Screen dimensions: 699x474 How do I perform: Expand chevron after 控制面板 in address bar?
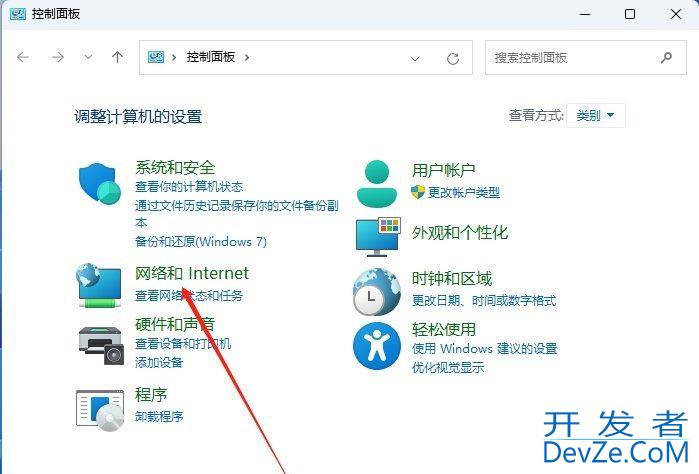pyautogui.click(x=247, y=58)
